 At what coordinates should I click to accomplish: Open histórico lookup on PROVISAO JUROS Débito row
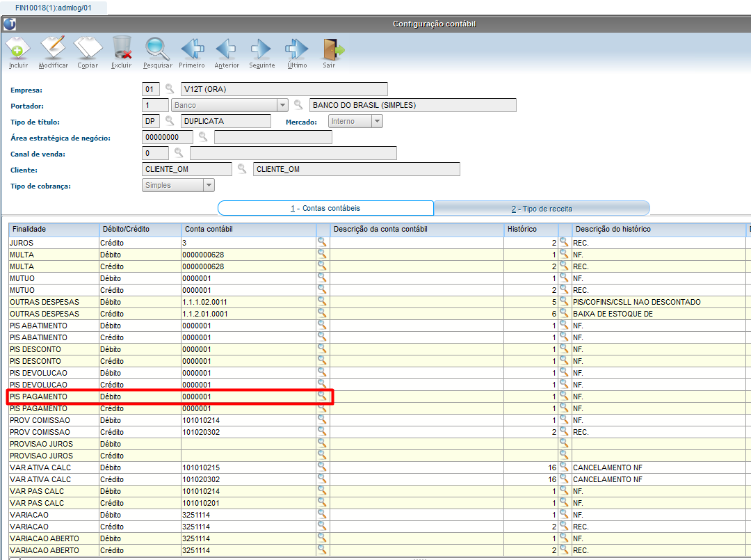[564, 444]
